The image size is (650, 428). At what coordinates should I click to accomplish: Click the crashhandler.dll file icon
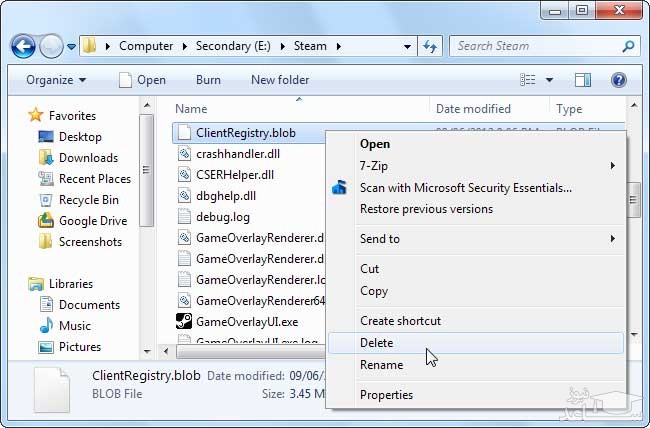[184, 154]
